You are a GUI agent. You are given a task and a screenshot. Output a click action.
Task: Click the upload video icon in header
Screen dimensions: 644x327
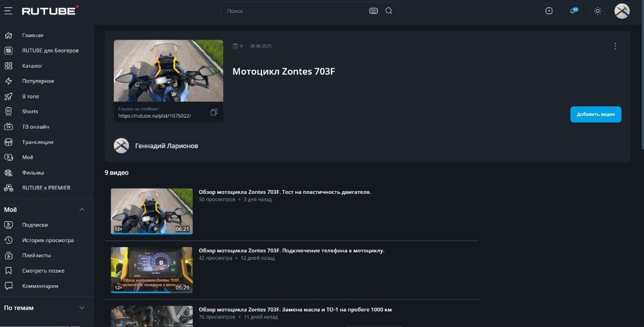[x=548, y=11]
